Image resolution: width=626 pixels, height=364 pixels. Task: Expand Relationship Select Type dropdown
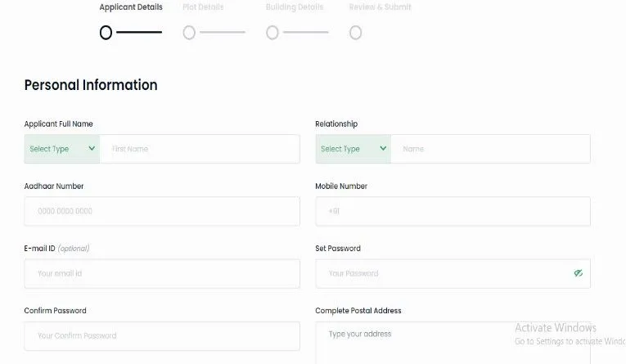point(353,149)
